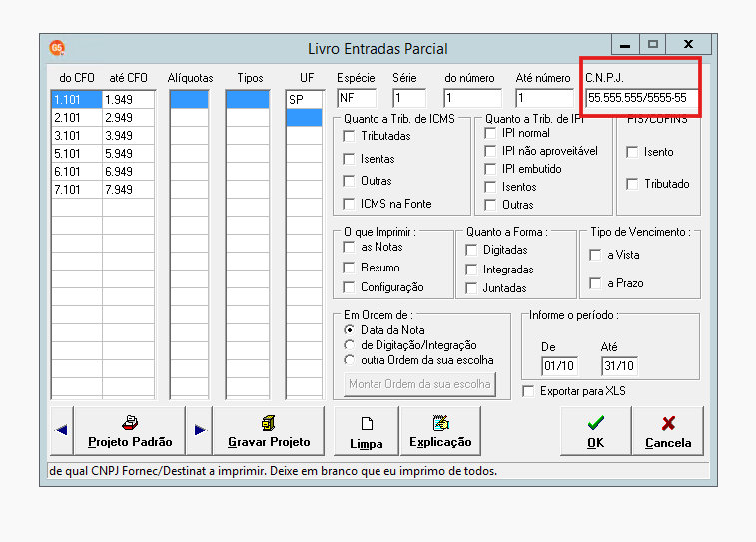Check a Vista payment type
This screenshot has width=756, height=542.
pyautogui.click(x=595, y=255)
